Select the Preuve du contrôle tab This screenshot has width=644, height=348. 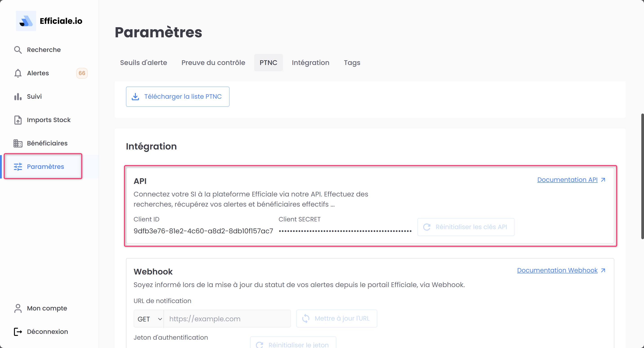(213, 62)
